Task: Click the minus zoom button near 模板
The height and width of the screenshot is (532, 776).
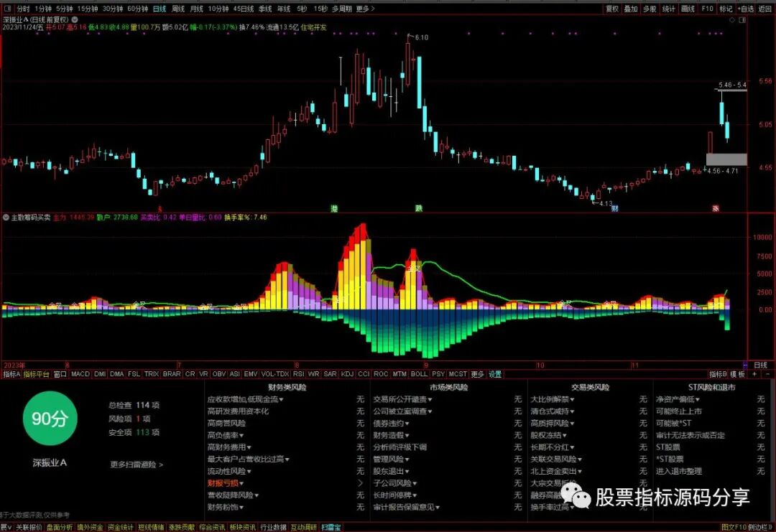Action: pyautogui.click(x=767, y=374)
